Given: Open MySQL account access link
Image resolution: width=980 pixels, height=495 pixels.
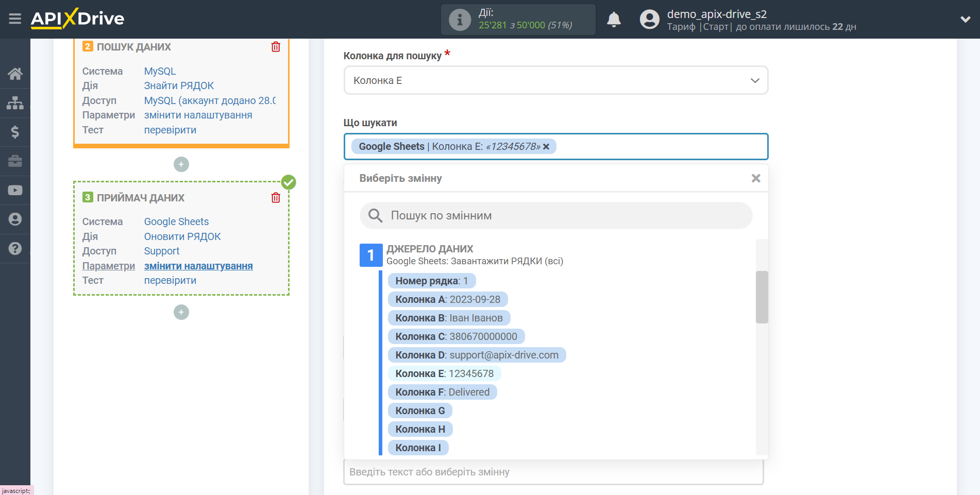Looking at the screenshot, I should 210,100.
